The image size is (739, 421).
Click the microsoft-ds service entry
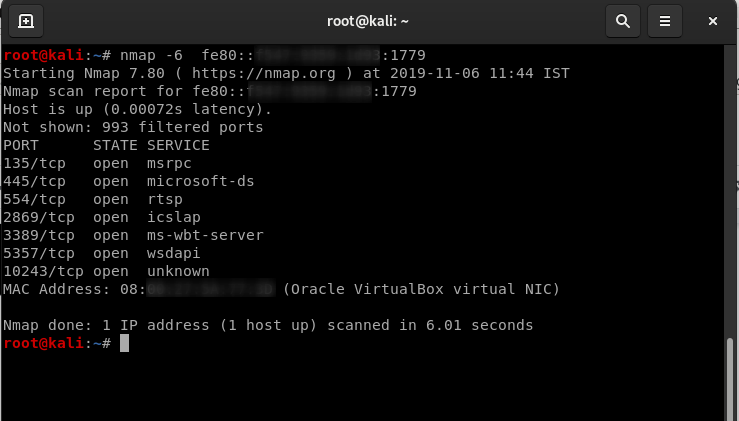[x=201, y=182]
